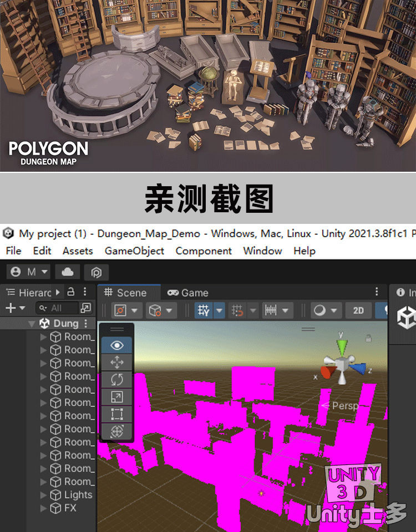416x532 pixels.
Task: Click the plus create button in Hierarchy
Action: (x=11, y=308)
